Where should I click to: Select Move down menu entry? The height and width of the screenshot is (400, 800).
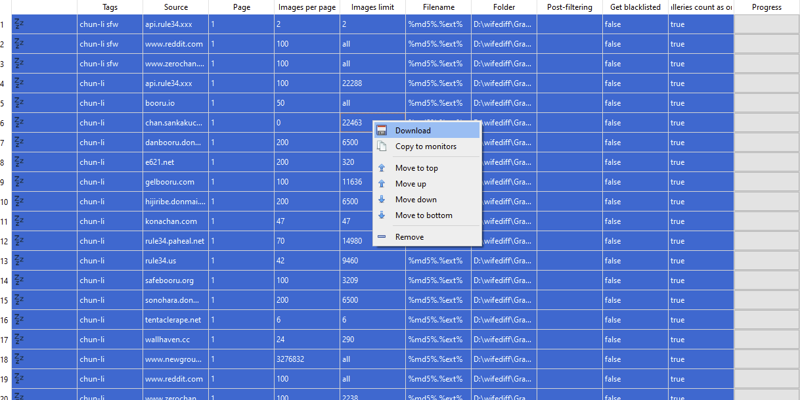coord(427,199)
